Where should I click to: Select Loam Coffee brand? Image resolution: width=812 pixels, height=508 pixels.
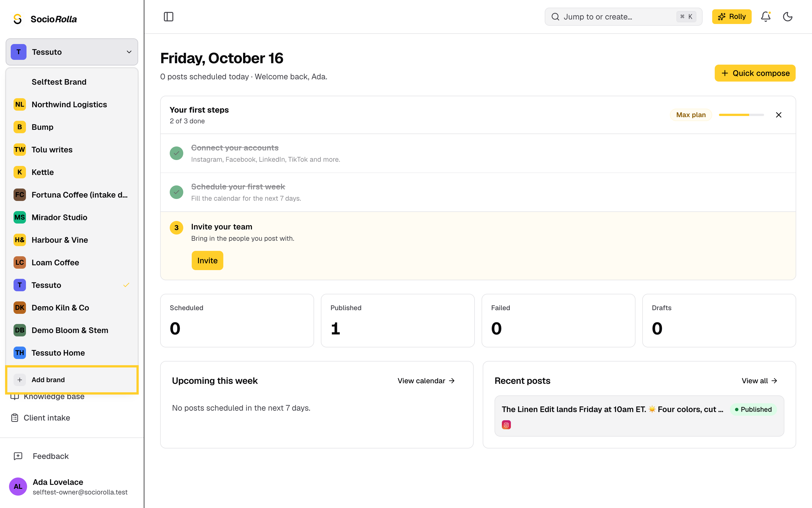tap(72, 262)
